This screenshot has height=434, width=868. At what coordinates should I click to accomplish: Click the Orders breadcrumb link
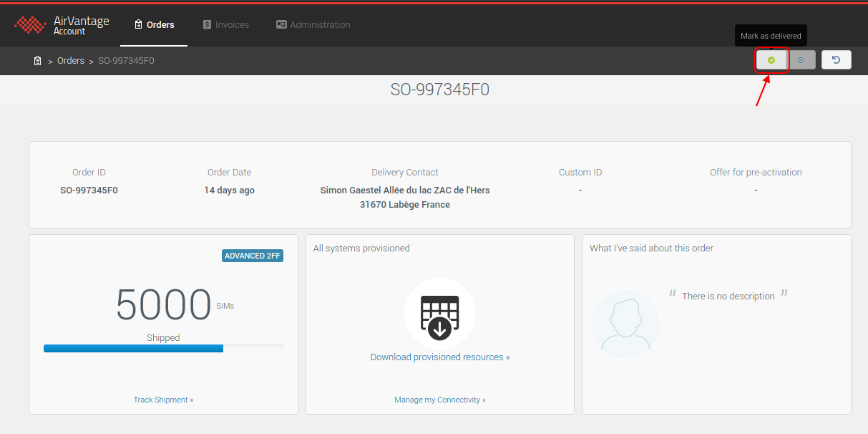[71, 61]
